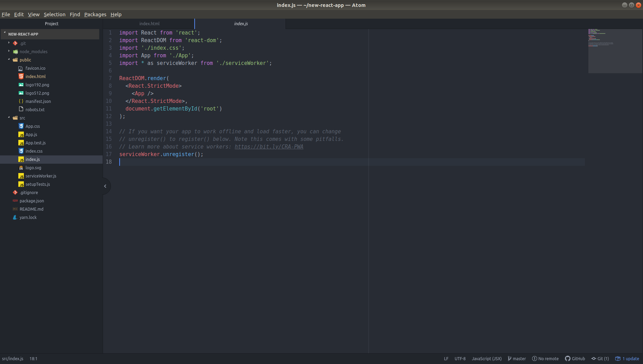643x364 pixels.
Task: Click the No remote warning icon
Action: point(534,358)
